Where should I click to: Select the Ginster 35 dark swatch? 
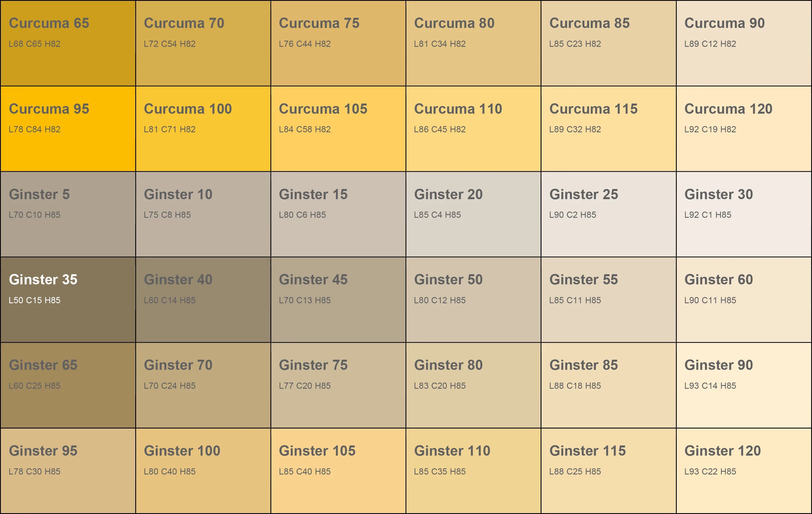68,299
